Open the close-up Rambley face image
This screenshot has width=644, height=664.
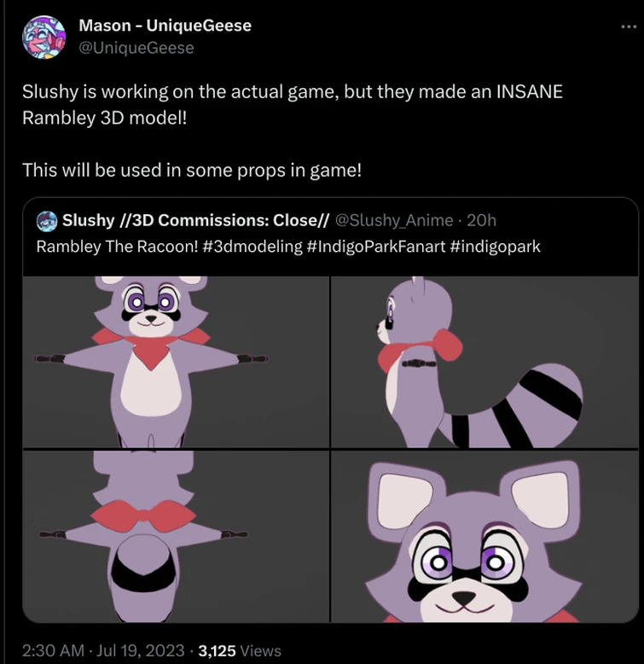tap(484, 536)
